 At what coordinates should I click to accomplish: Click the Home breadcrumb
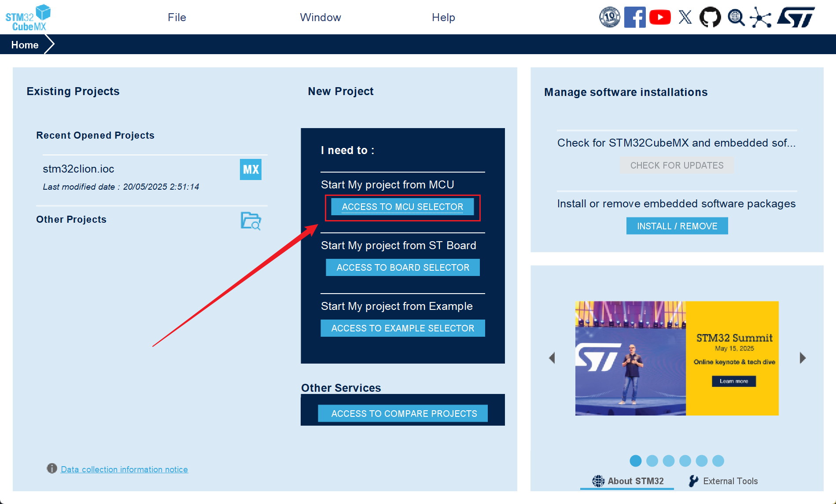[x=25, y=45]
